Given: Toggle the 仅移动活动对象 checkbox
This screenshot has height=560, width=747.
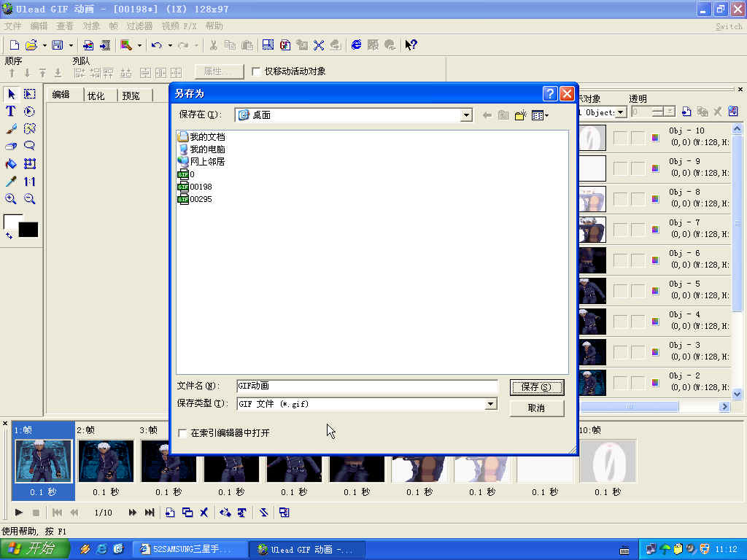Looking at the screenshot, I should (256, 71).
